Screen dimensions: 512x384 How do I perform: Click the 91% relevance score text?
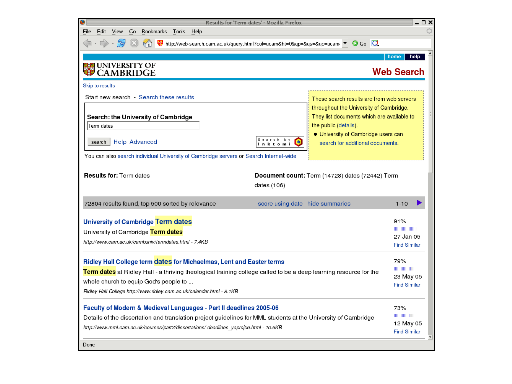[400, 221]
